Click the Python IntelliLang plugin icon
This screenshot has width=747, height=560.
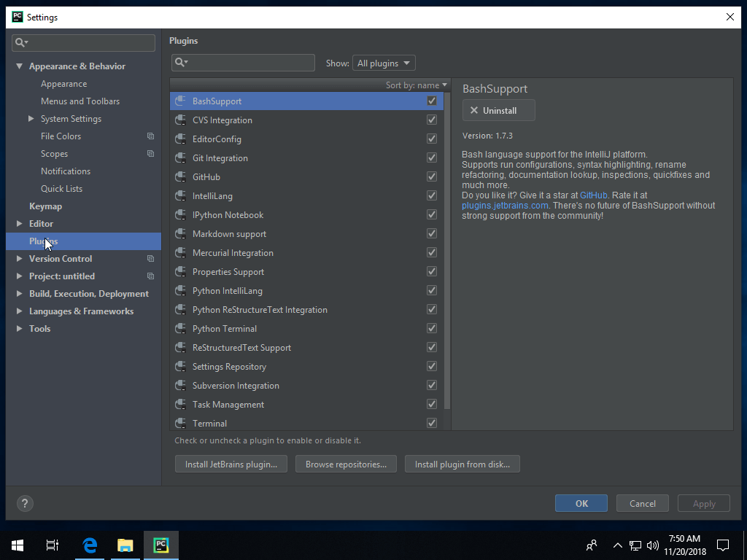181,290
